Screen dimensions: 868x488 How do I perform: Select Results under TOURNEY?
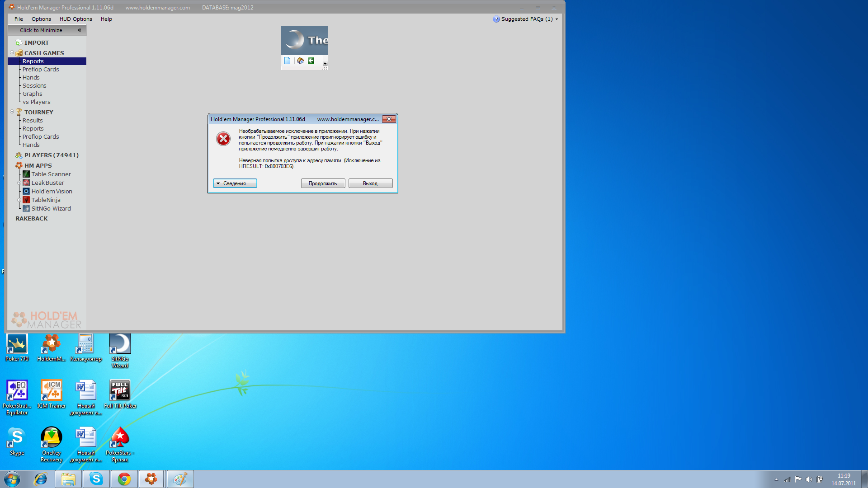33,121
